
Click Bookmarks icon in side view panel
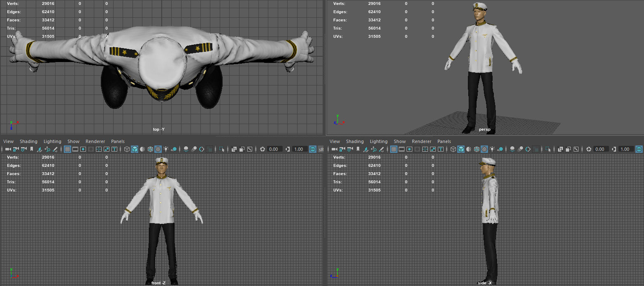tap(358, 149)
